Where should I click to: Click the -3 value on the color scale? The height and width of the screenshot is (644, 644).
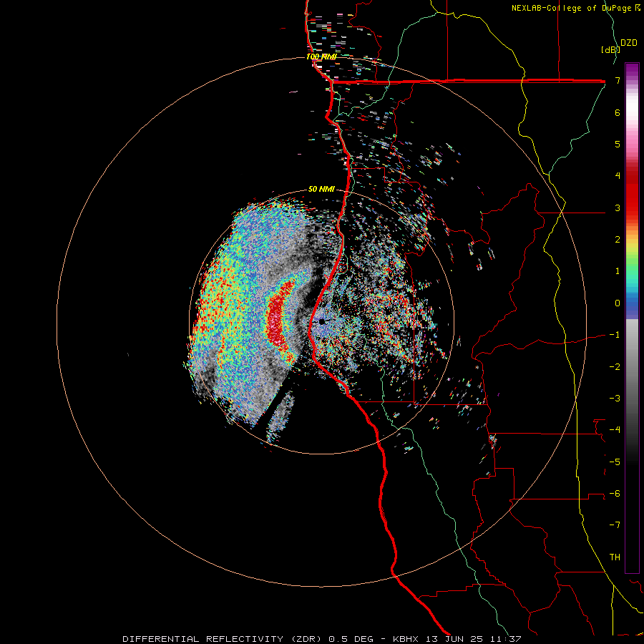click(x=615, y=398)
